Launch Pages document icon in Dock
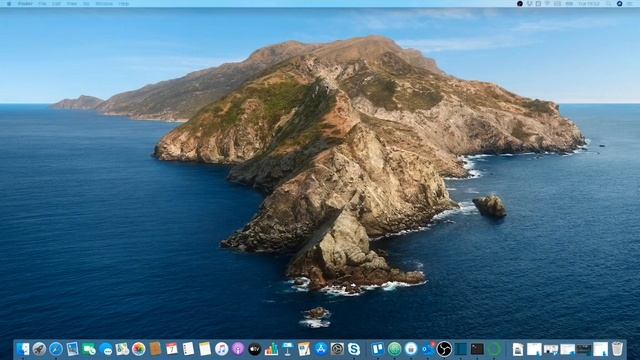The image size is (640, 360). click(x=304, y=349)
